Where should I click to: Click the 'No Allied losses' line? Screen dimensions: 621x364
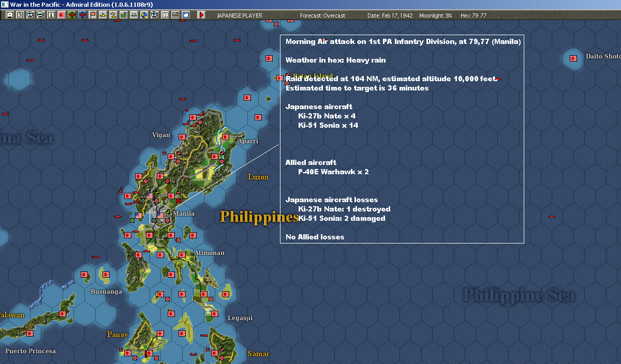point(315,237)
